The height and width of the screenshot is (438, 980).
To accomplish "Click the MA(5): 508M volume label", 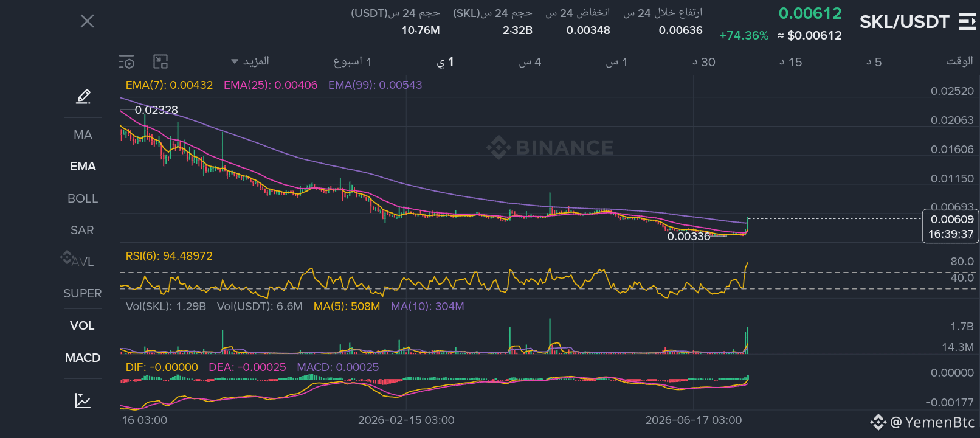I will 347,307.
